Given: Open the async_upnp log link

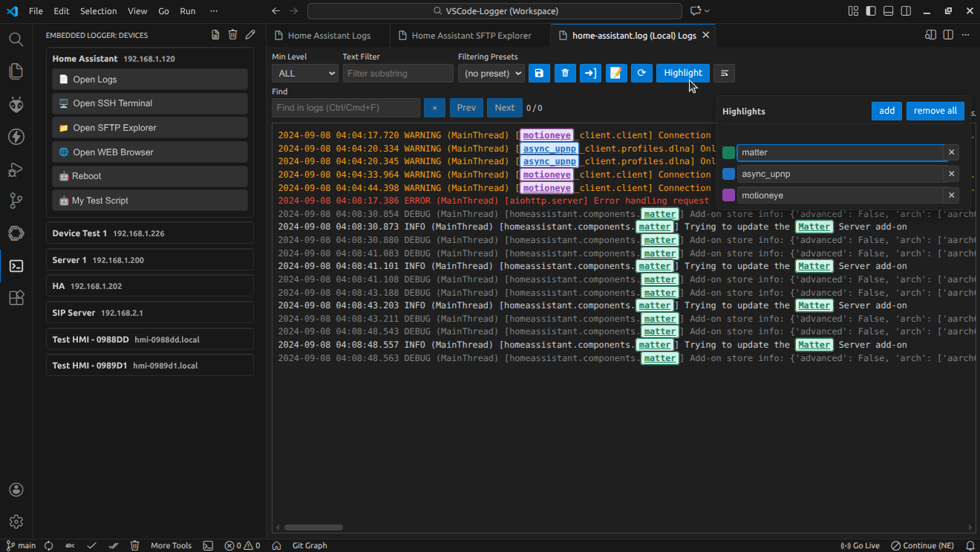Looking at the screenshot, I should point(549,148).
